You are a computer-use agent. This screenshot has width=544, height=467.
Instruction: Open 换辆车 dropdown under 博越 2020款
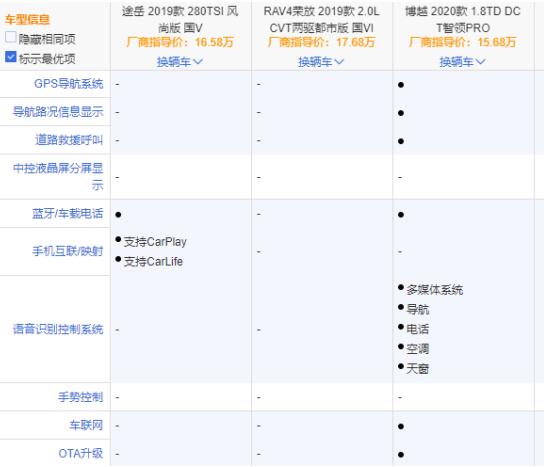(462, 62)
